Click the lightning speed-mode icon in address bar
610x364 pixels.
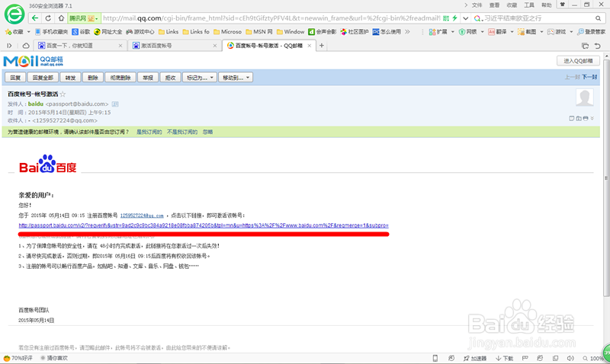[x=454, y=18]
